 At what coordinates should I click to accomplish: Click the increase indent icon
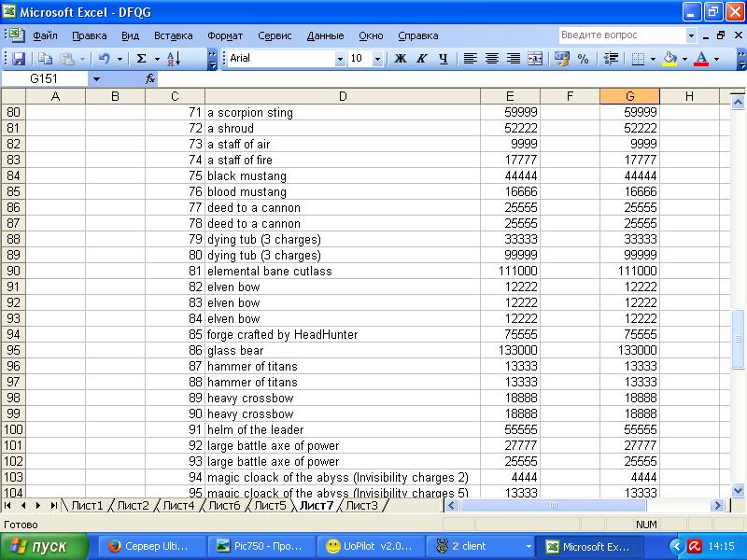[x=611, y=59]
